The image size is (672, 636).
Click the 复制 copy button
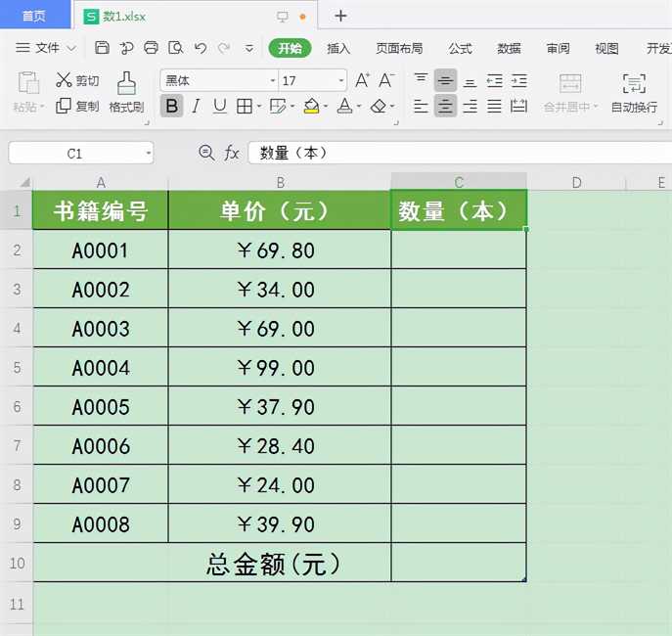tap(77, 106)
